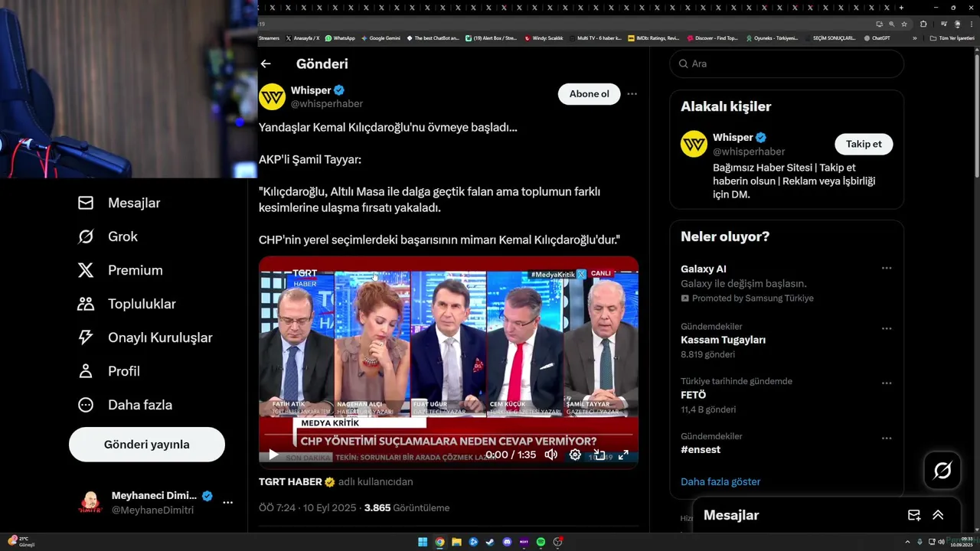Open the #ensest trending topic

[701, 450]
